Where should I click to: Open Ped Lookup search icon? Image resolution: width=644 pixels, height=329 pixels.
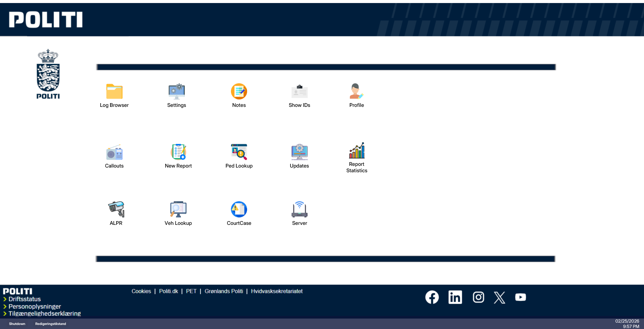point(239,152)
